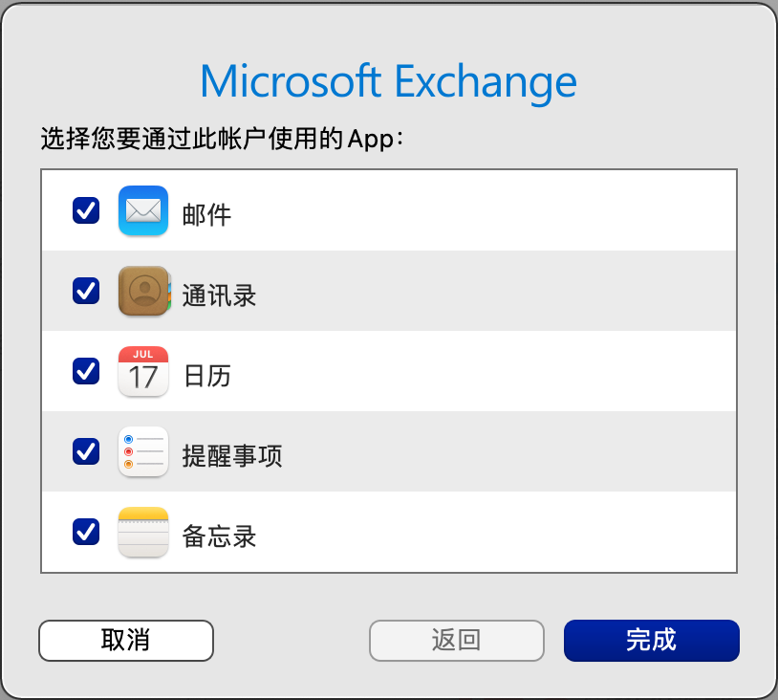Click the Microsoft Exchange title text
Image resolution: width=778 pixels, height=700 pixels.
(x=388, y=81)
